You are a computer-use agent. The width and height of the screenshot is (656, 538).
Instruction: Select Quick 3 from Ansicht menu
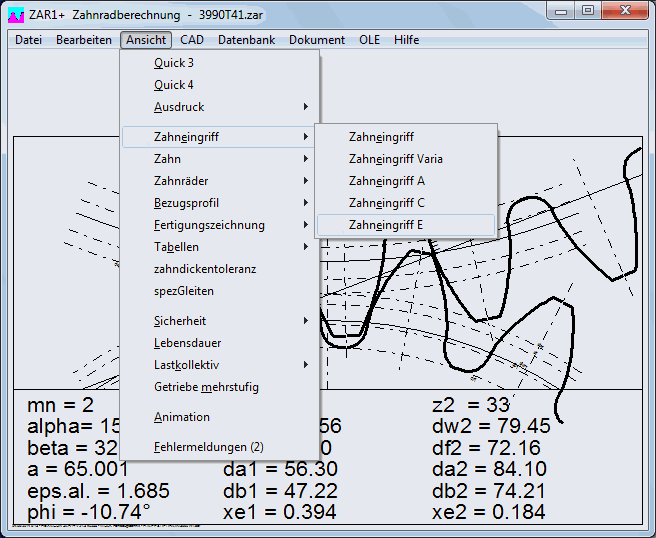coord(174,63)
